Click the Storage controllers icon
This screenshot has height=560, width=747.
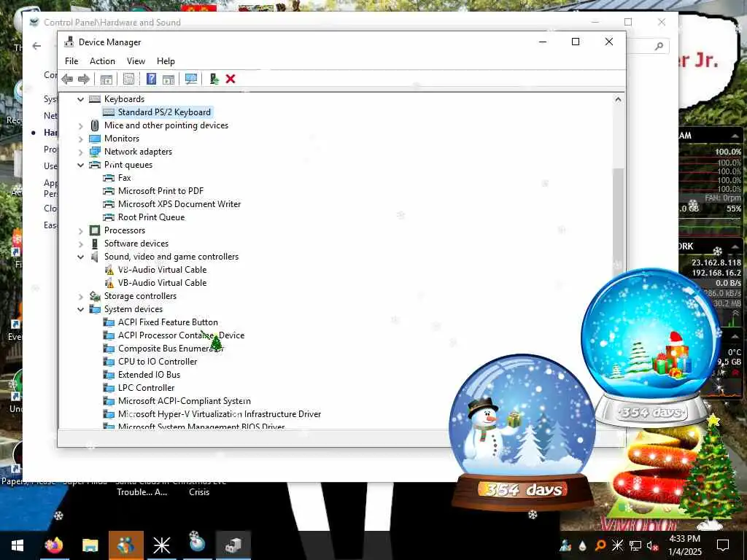click(x=96, y=296)
